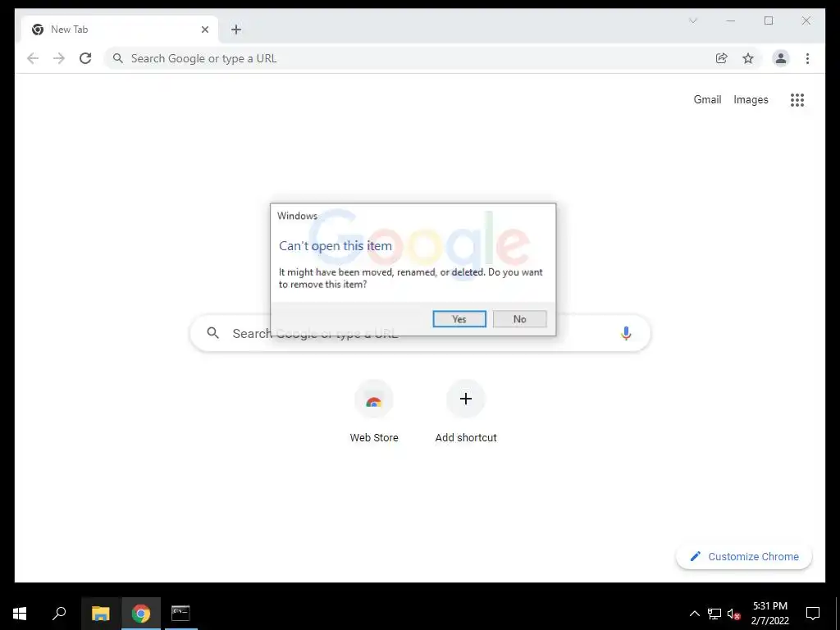
Task: Go forward using Chrome's forward arrow
Action: click(59, 58)
